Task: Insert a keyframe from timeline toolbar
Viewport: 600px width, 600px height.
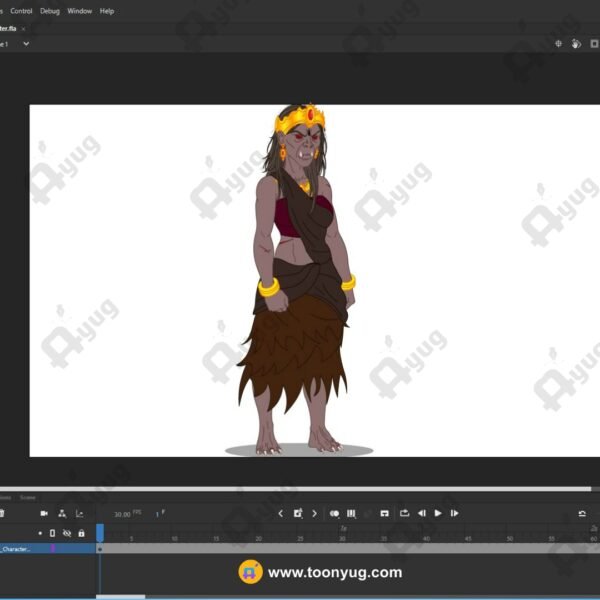Action: (298, 513)
